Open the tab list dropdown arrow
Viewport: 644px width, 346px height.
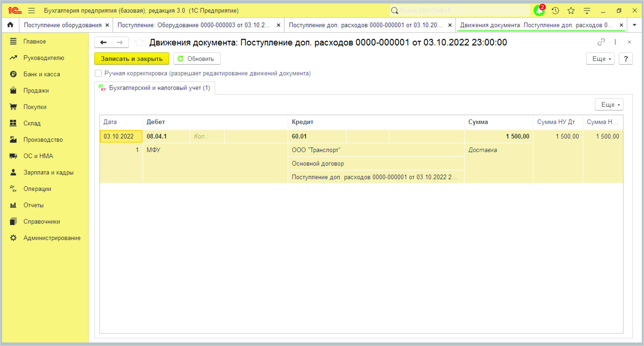coord(634,25)
